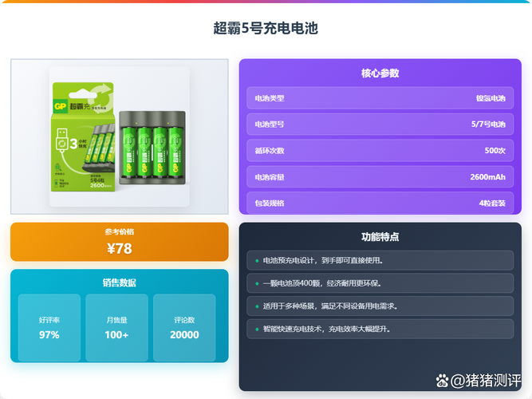Click the bullet dot before 电池预充电设计
This screenshot has height=399, width=532.
tap(256, 260)
